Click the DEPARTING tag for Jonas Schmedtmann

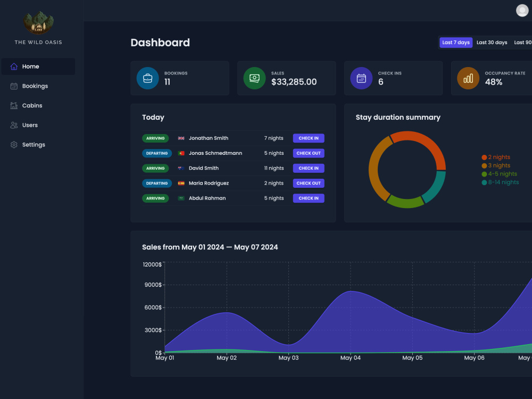point(157,153)
